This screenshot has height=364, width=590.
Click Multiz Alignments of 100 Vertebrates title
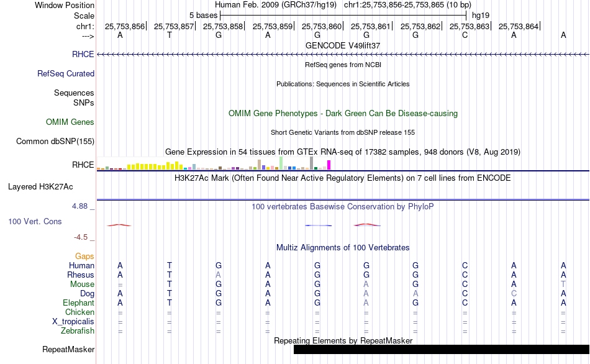(343, 248)
